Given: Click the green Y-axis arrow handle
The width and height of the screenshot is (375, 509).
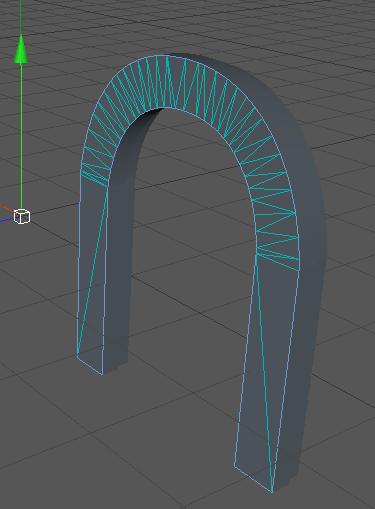Looking at the screenshot, I should [x=21, y=49].
